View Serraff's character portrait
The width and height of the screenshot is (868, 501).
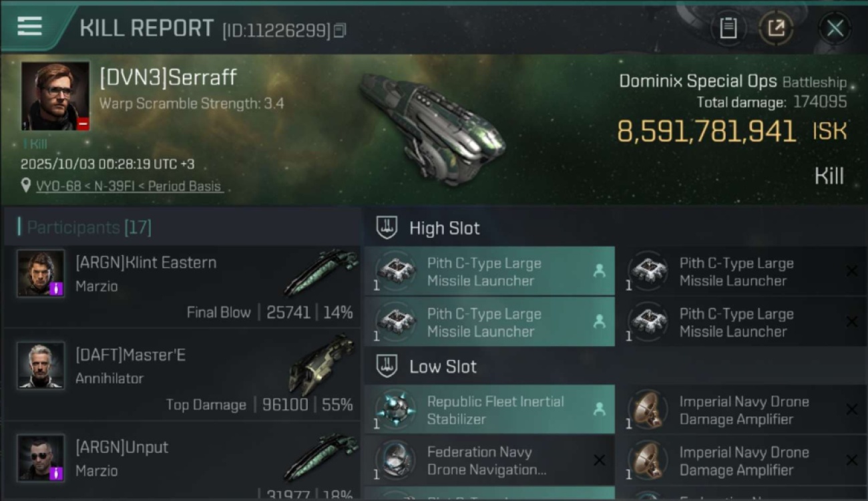click(55, 96)
